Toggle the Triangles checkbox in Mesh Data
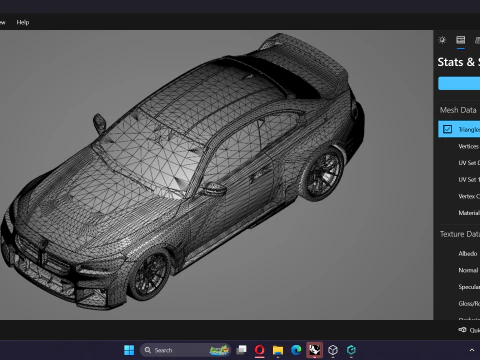 [x=447, y=129]
